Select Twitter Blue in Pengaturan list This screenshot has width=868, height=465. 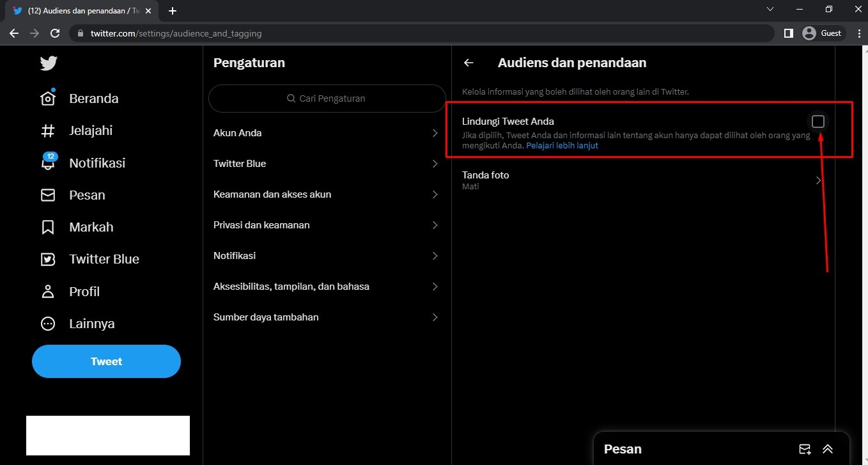click(327, 164)
